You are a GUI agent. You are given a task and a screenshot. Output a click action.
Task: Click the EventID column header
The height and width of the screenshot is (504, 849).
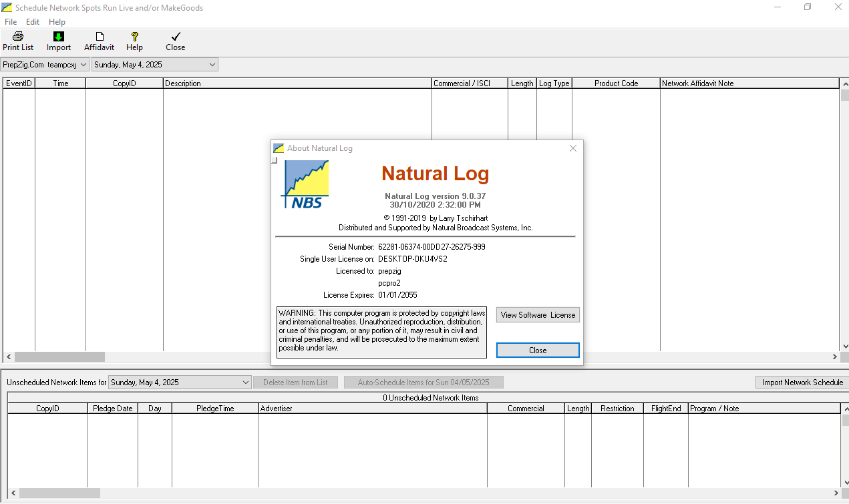pyautogui.click(x=19, y=83)
